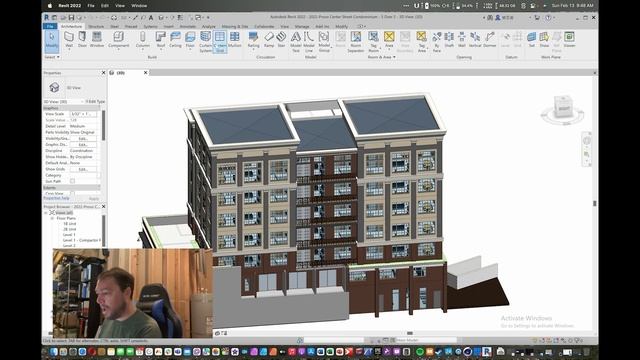This screenshot has height=360, width=640.
Task: Select the Shaft opening tool
Action: point(449,40)
